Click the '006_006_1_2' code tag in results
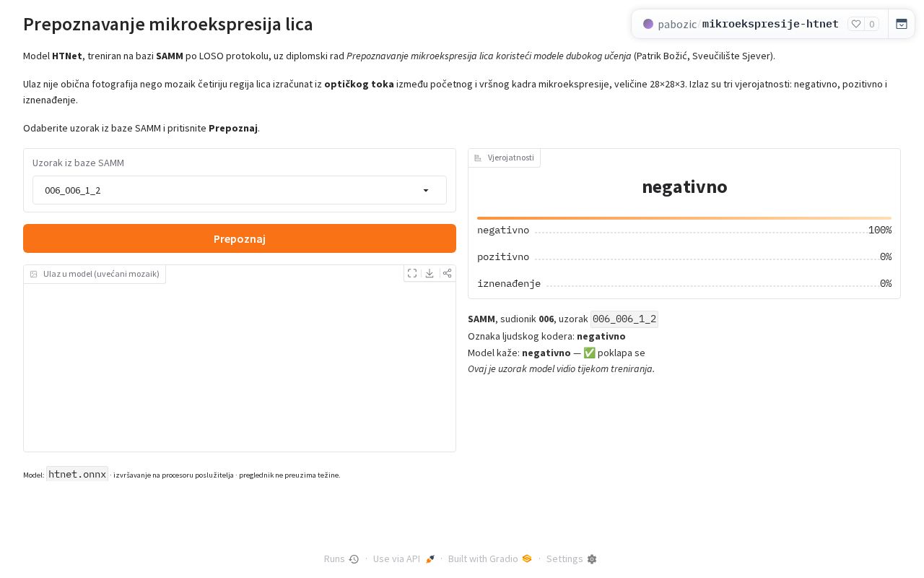 point(624,319)
